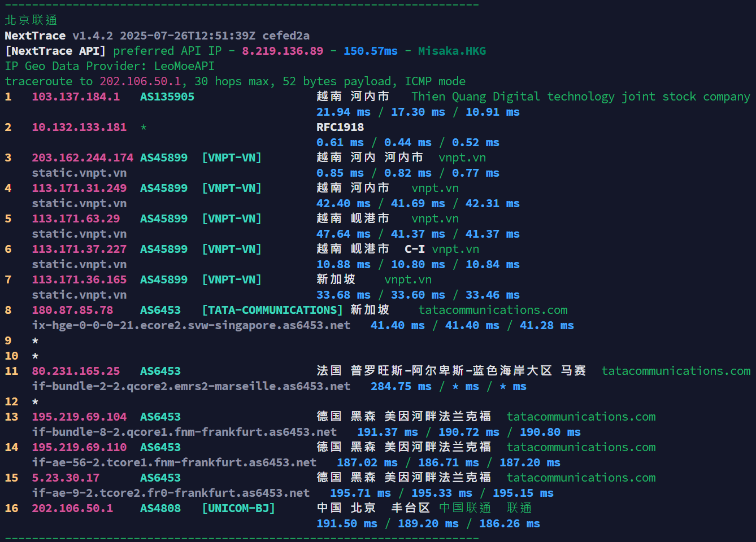Click the 33.68 ms latency in hop 7
Screen dimensions: 756x542
[x=344, y=295]
